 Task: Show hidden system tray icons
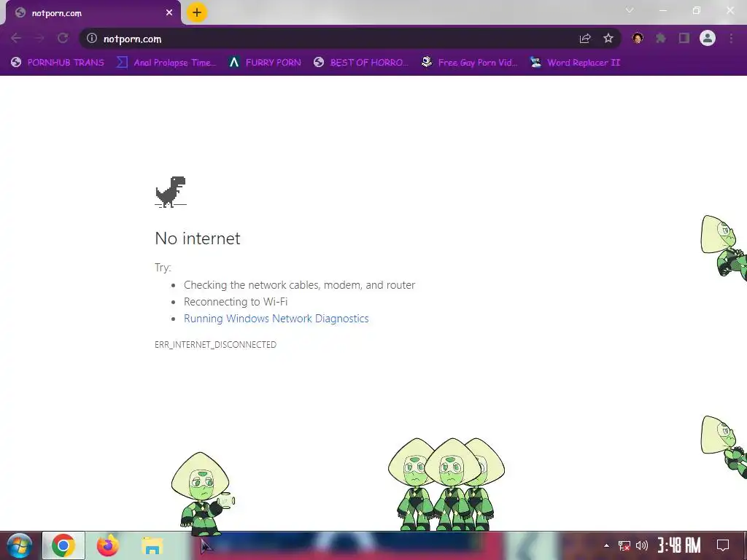606,545
